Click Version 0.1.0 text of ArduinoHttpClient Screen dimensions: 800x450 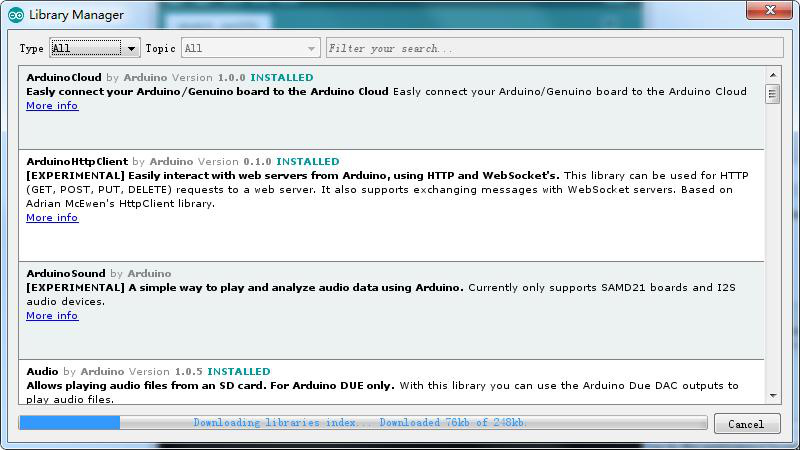[x=235, y=162]
